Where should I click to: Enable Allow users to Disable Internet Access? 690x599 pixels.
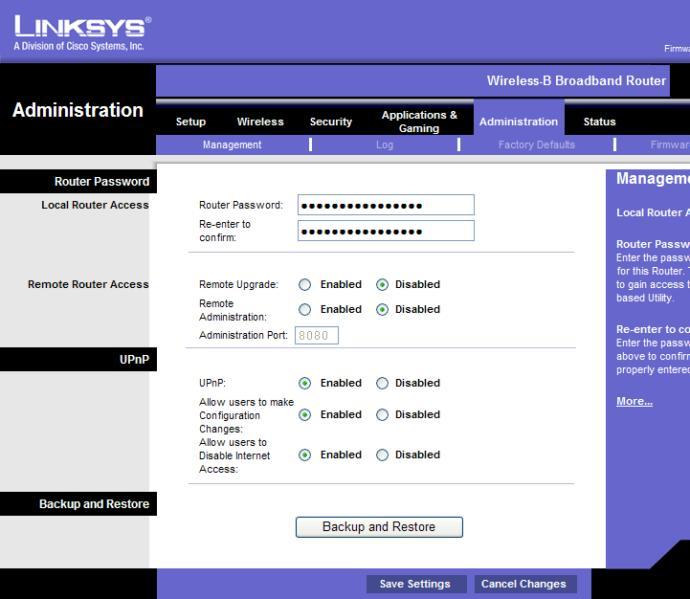[305, 455]
